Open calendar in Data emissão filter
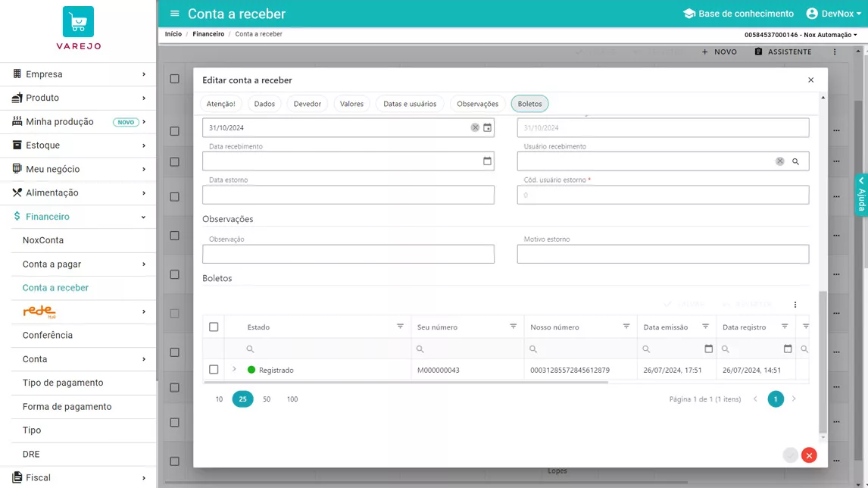This screenshot has height=488, width=868. pos(709,349)
